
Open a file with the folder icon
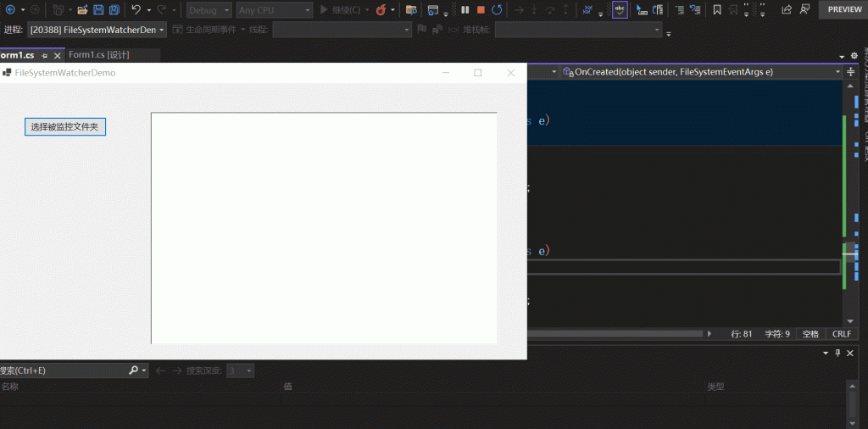[82, 10]
